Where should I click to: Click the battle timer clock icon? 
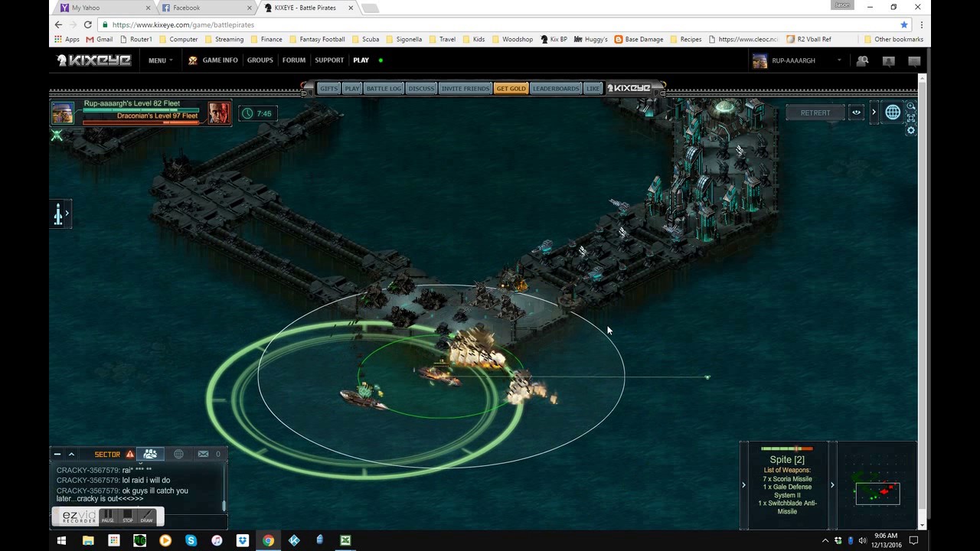click(247, 113)
